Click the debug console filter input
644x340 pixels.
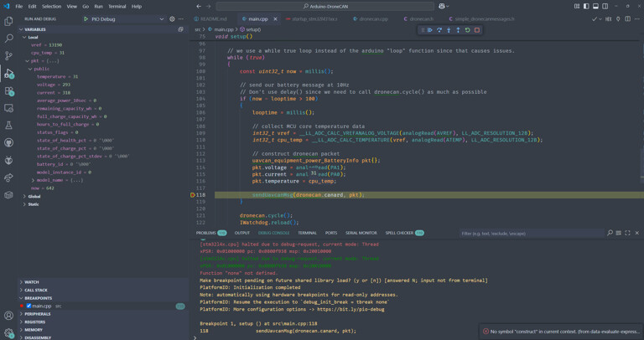pyautogui.click(x=531, y=234)
